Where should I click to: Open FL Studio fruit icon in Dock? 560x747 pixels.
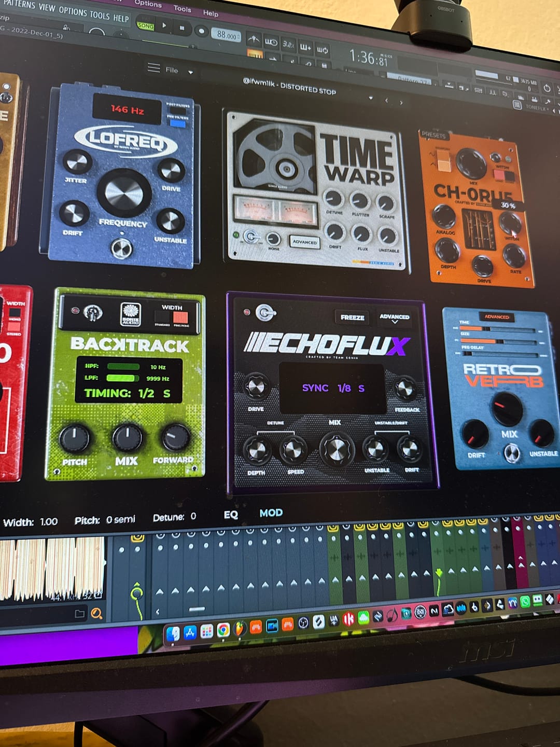pyautogui.click(x=239, y=629)
